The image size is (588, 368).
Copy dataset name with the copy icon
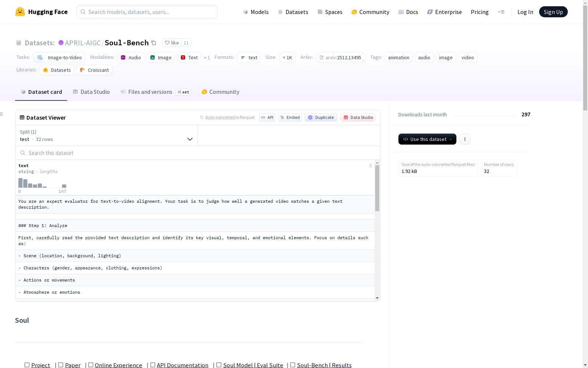tap(154, 43)
